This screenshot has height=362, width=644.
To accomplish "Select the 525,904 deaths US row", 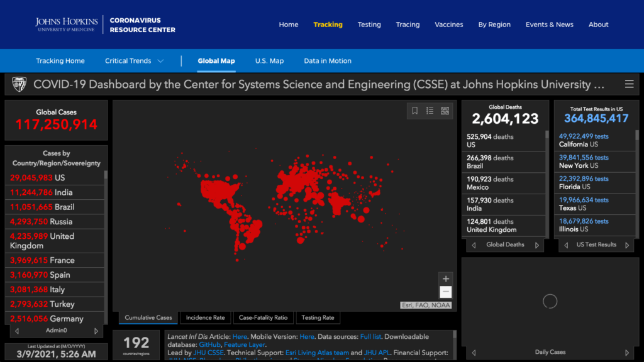I will 504,141.
